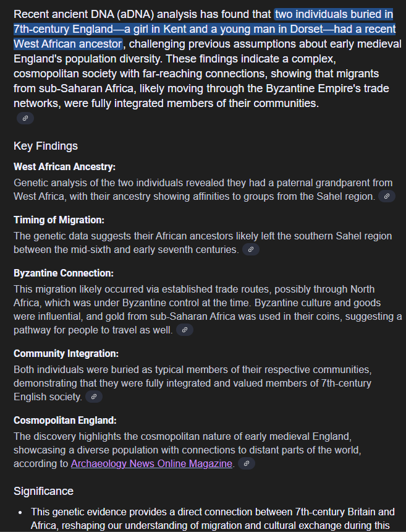Click the "Cosmopolitan England:" subheading

65,421
